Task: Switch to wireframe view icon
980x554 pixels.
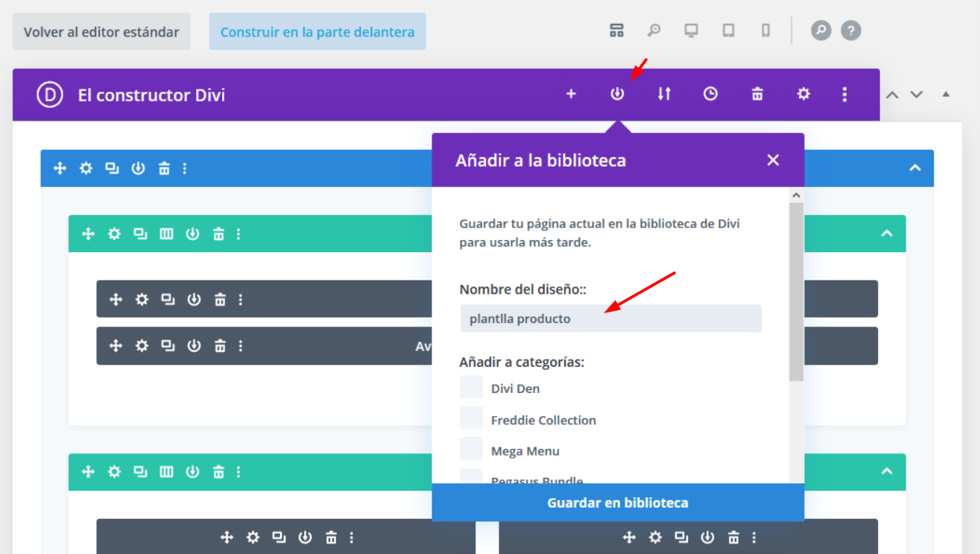Action: (616, 31)
